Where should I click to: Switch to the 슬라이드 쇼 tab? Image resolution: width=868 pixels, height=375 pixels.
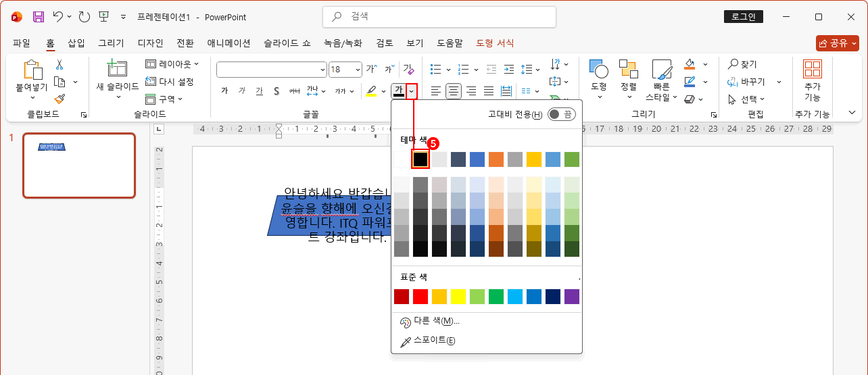click(287, 43)
